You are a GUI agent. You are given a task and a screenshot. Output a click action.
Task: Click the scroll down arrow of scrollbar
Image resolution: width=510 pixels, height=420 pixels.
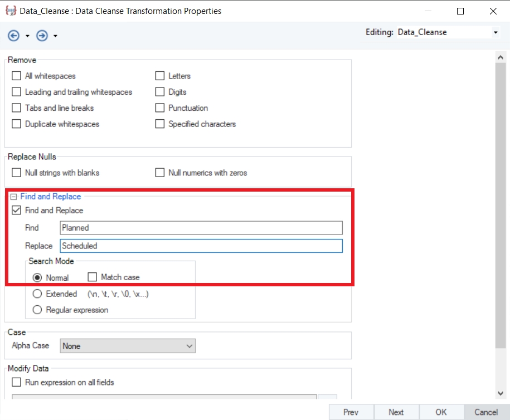pos(501,393)
